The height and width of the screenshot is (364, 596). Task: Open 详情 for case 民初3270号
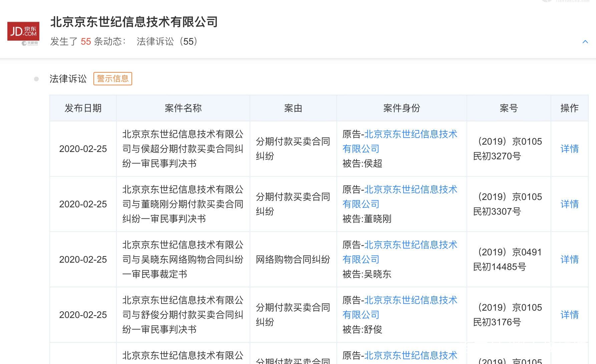[x=569, y=149]
